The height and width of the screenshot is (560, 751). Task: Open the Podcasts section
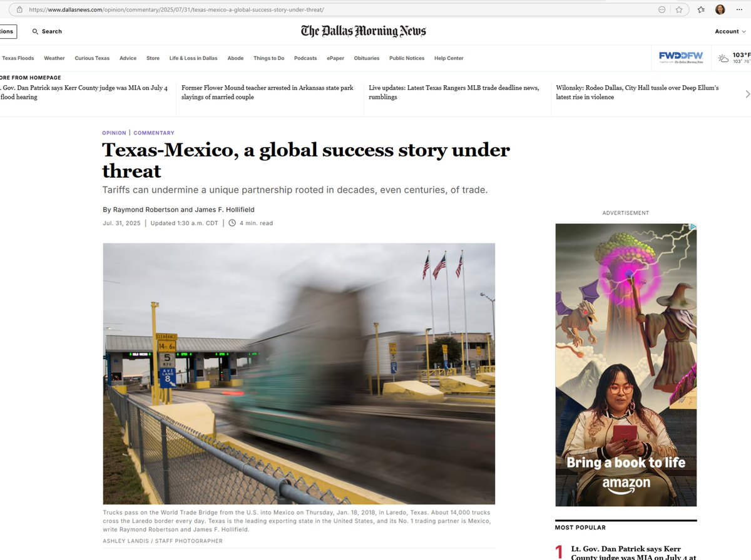coord(305,58)
